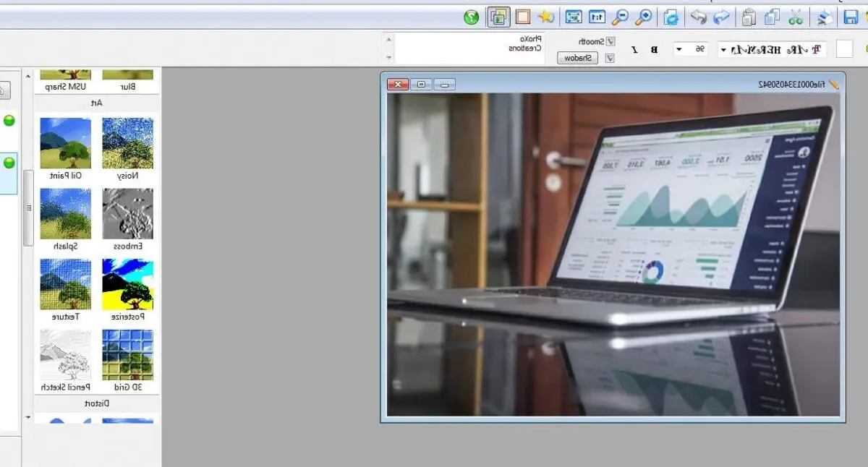The image size is (868, 467).
Task: Collapse the Distort effects section header
Action: tap(96, 403)
